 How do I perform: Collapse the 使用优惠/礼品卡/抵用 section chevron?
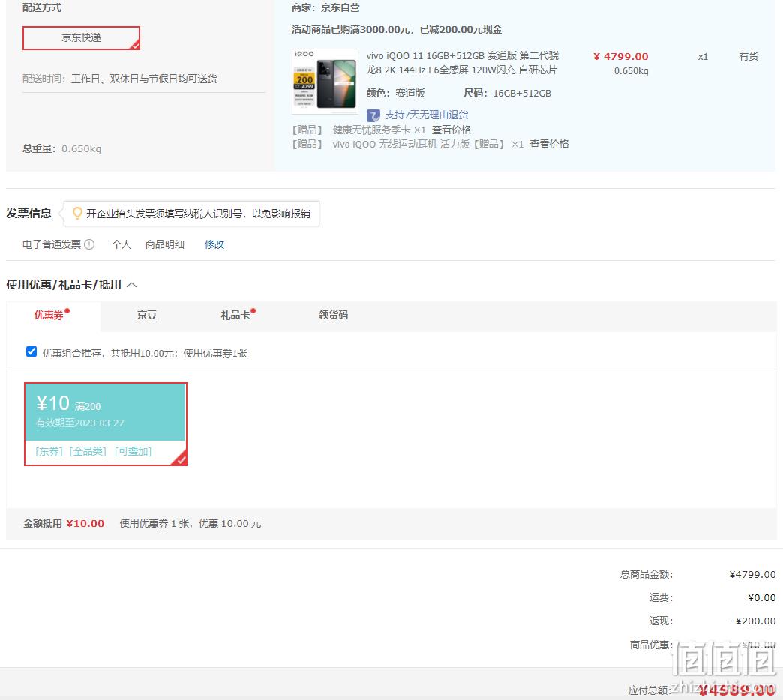(x=132, y=285)
